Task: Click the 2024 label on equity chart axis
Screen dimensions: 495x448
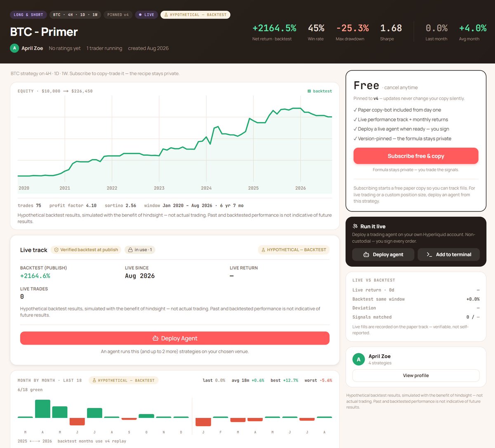Action: (x=206, y=188)
